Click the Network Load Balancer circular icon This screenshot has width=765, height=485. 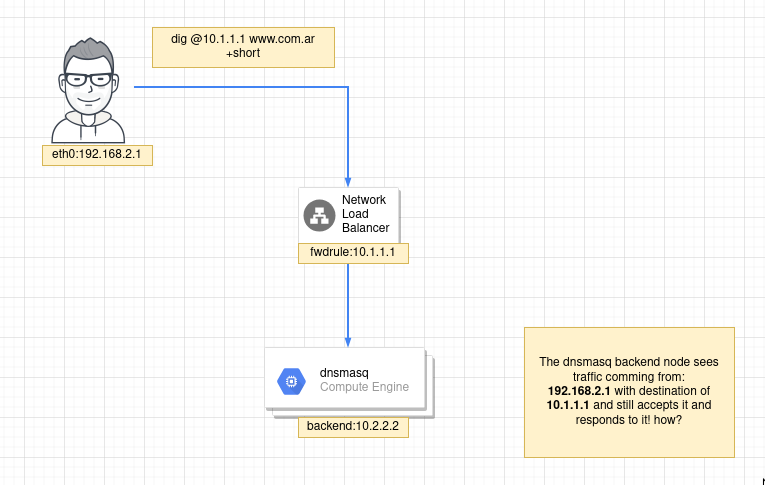coord(319,215)
